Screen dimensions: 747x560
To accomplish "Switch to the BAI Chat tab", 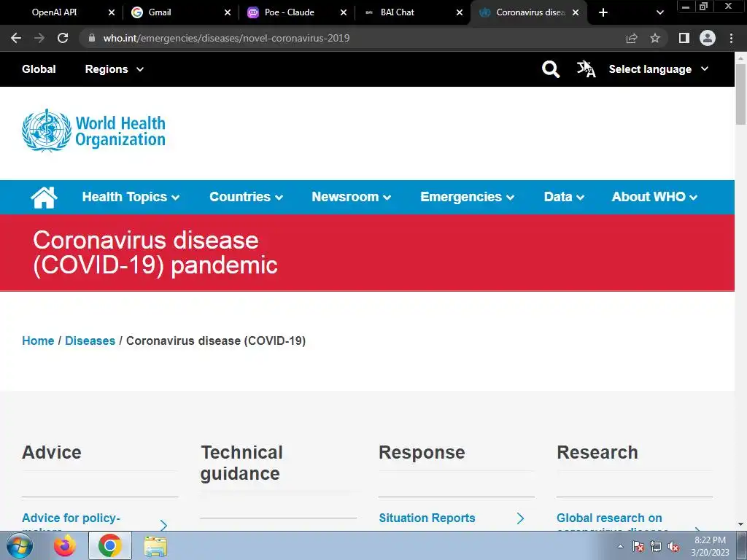I will coord(398,12).
